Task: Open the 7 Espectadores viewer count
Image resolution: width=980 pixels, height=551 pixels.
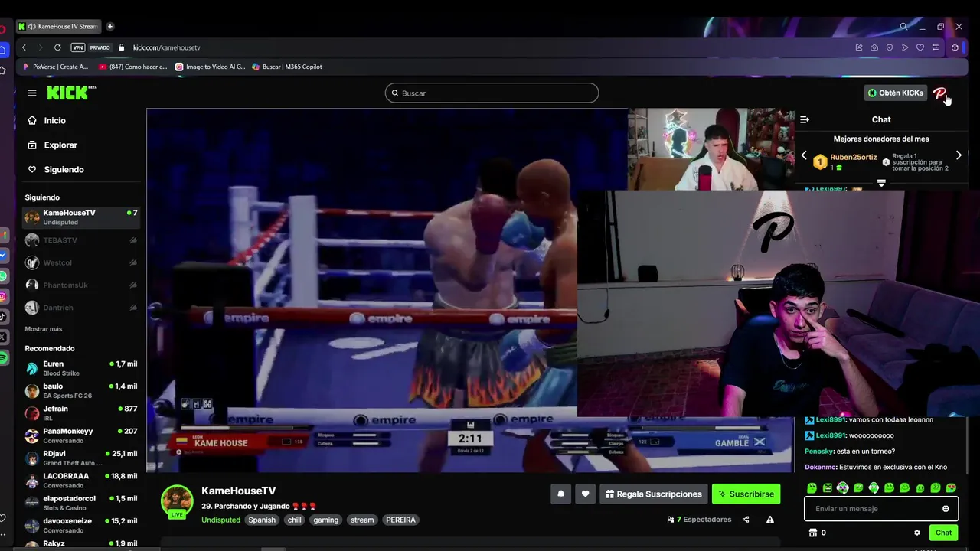Action: pyautogui.click(x=699, y=520)
